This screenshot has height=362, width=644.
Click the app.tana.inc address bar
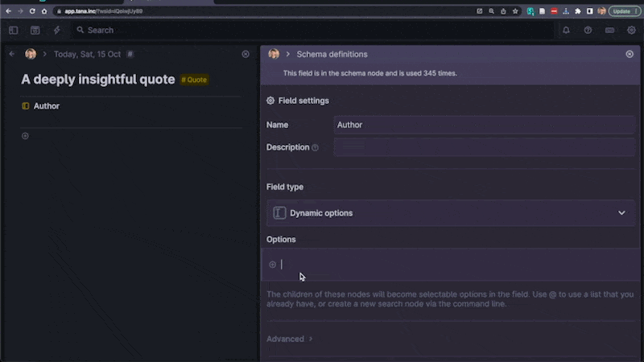tap(263, 11)
